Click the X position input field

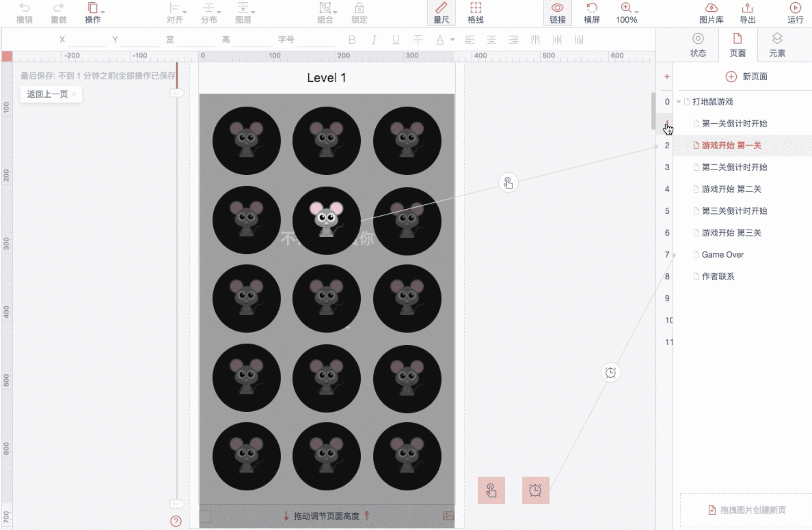87,40
